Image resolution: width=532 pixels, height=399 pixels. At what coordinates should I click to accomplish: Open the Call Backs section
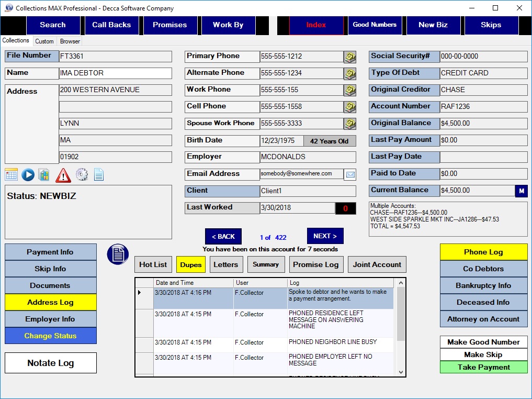(x=111, y=25)
